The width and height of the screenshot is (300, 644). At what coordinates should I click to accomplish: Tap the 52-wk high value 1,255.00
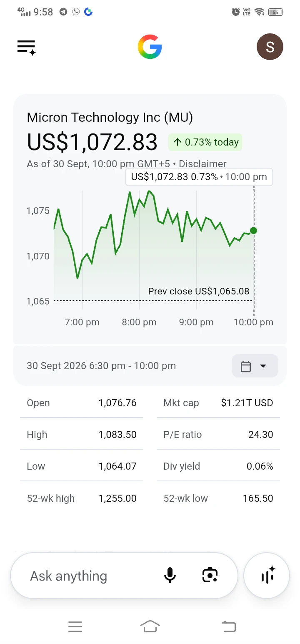point(117,498)
